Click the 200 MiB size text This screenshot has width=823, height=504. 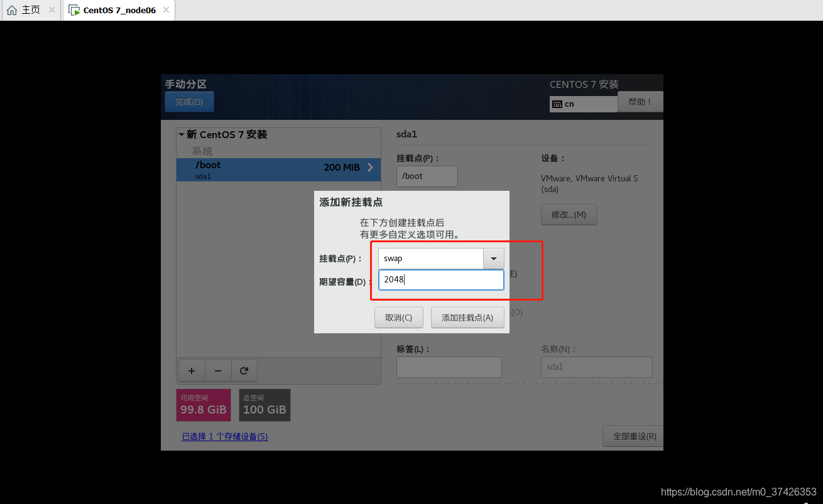(x=342, y=168)
